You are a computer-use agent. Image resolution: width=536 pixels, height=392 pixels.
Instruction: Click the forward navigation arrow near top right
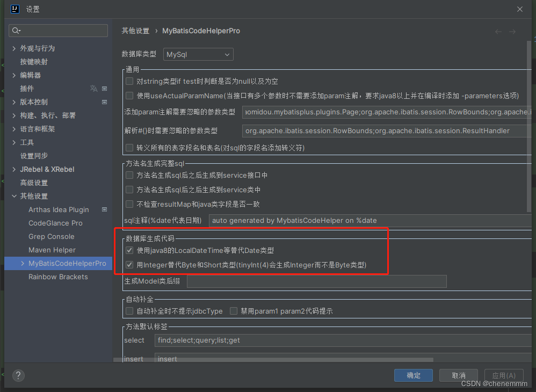click(x=512, y=31)
